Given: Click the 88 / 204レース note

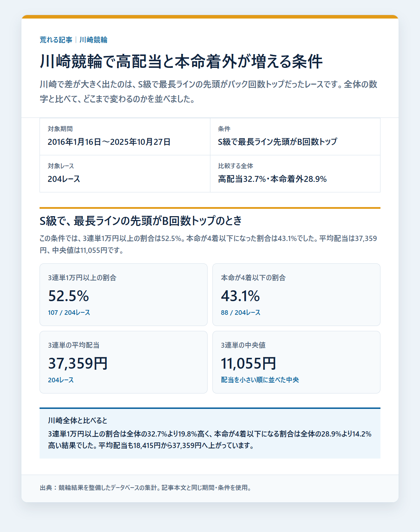Looking at the screenshot, I should coord(241,312).
